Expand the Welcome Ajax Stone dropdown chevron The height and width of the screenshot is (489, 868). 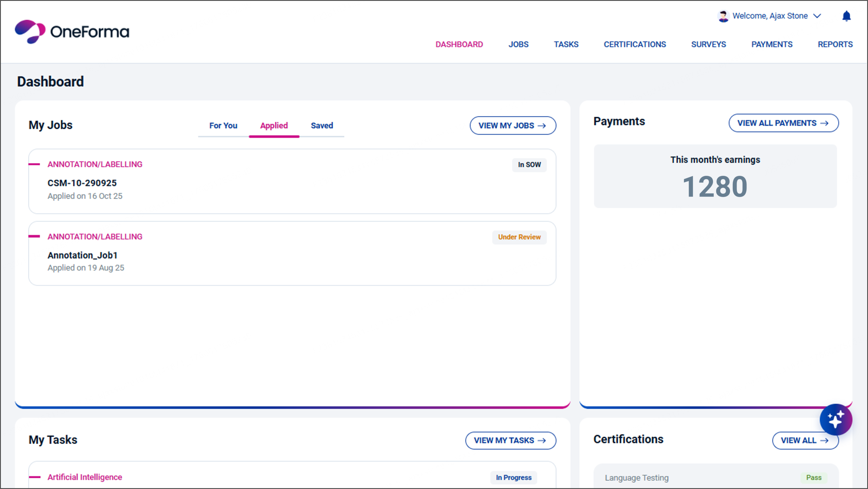coord(817,16)
